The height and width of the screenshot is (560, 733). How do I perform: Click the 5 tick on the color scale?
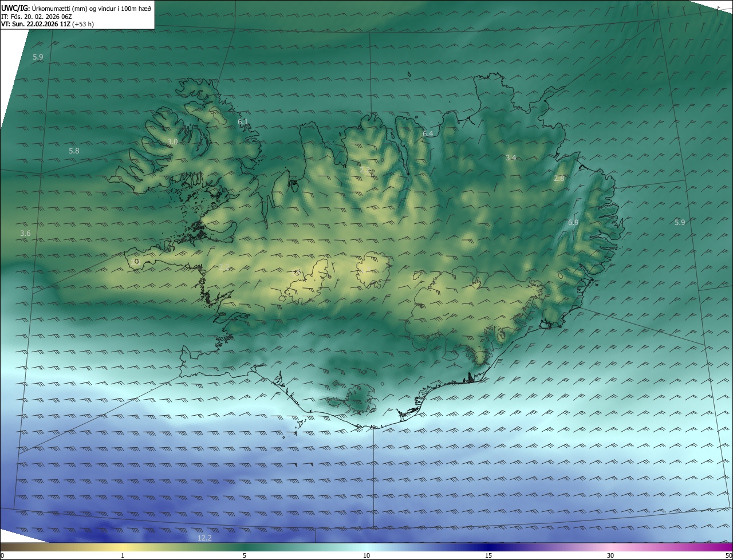tap(245, 555)
